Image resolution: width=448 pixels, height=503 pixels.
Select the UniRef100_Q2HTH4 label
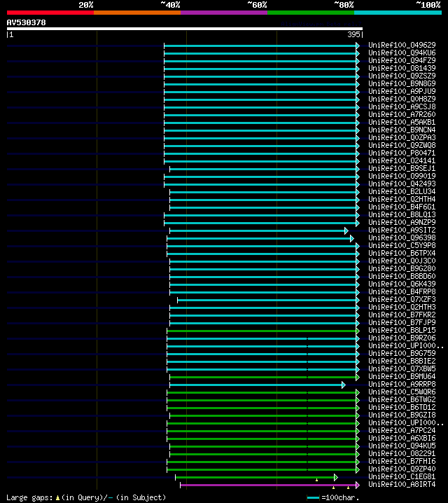click(402, 199)
